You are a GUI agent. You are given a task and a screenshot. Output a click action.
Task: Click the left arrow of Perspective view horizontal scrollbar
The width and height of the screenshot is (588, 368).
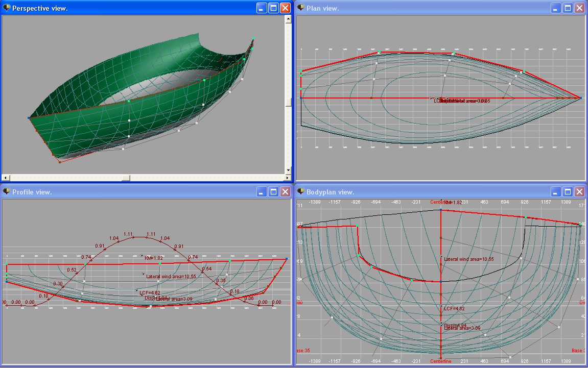coord(6,178)
